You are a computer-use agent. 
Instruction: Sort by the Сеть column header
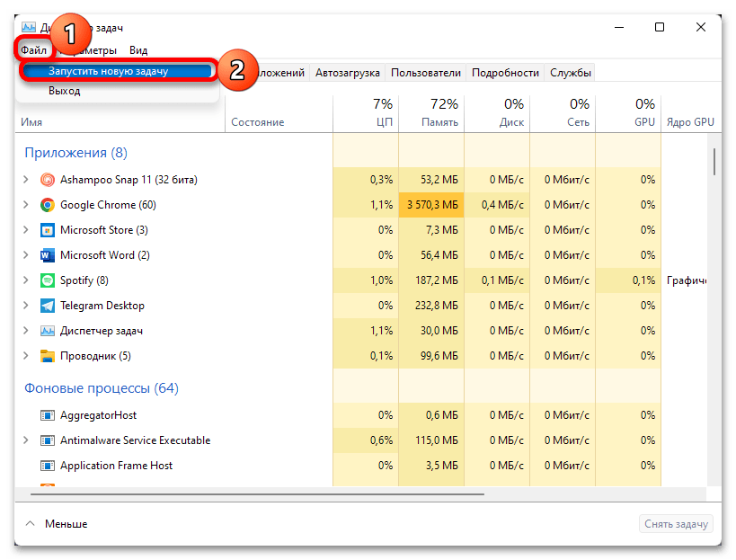coord(563,114)
